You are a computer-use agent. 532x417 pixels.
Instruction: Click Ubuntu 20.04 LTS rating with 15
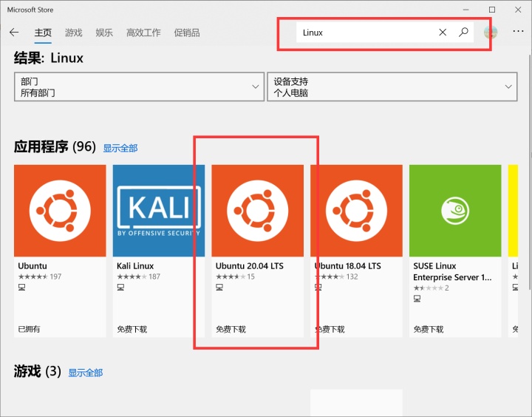pos(235,277)
